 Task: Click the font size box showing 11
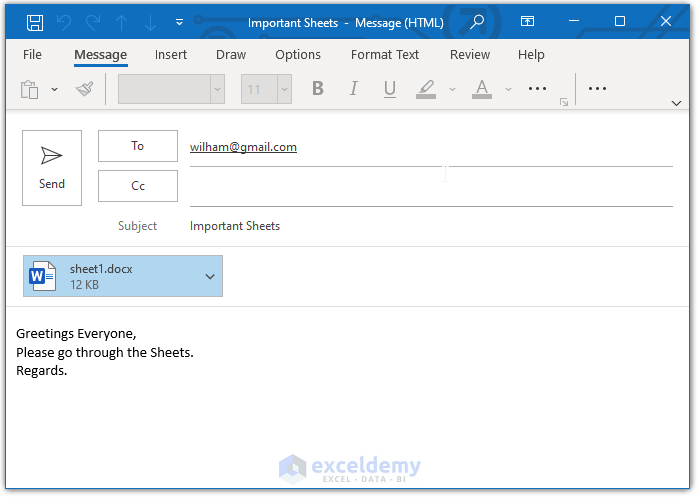tap(259, 89)
